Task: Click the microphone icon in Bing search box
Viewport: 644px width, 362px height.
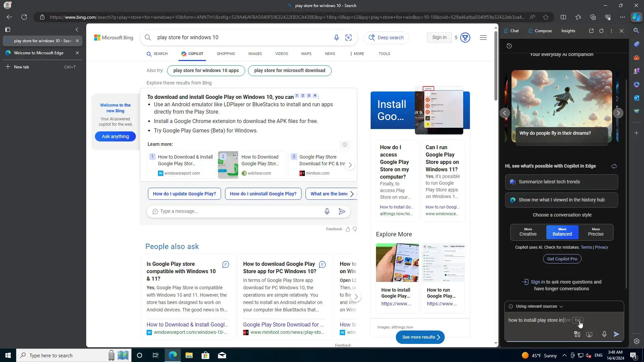Action: (x=336, y=38)
